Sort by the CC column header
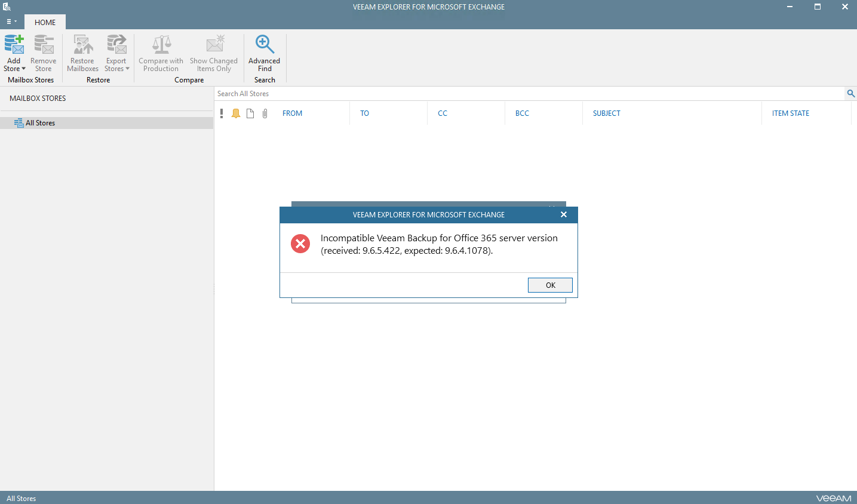Viewport: 857px width, 504px height. [443, 113]
